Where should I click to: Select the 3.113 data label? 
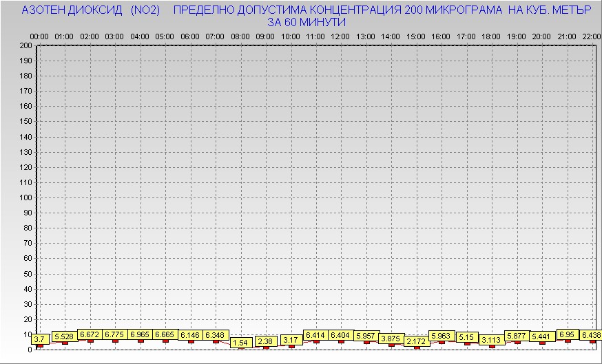pos(492,340)
